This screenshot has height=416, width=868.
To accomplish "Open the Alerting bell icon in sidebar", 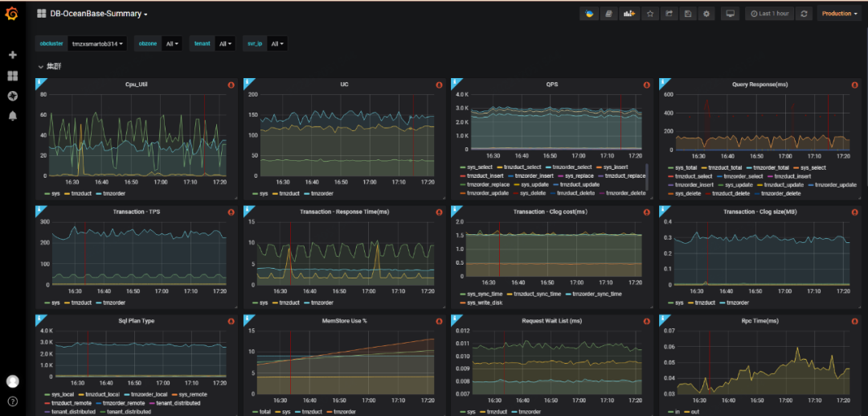I will pos(12,116).
